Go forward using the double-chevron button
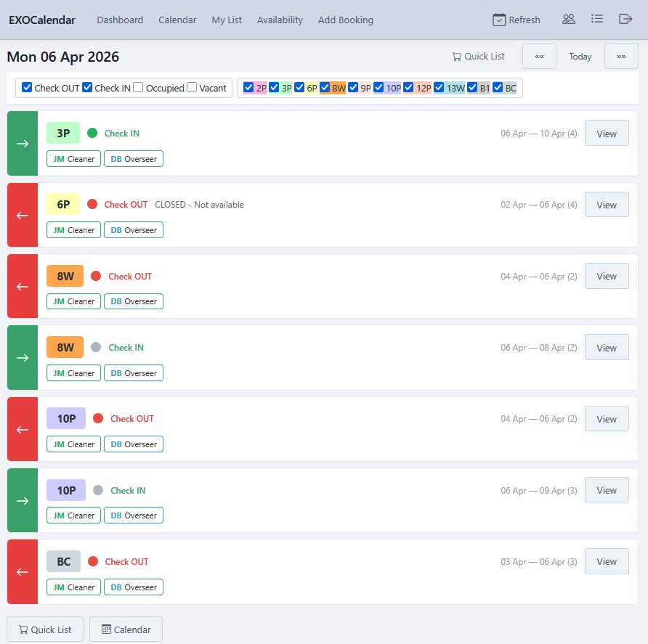This screenshot has height=644, width=648. 621,56
